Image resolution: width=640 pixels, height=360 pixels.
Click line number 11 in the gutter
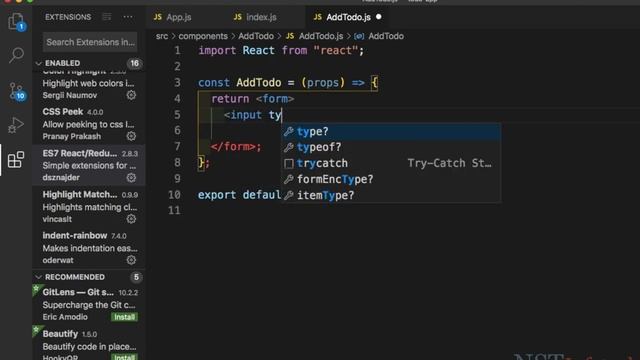pyautogui.click(x=174, y=211)
